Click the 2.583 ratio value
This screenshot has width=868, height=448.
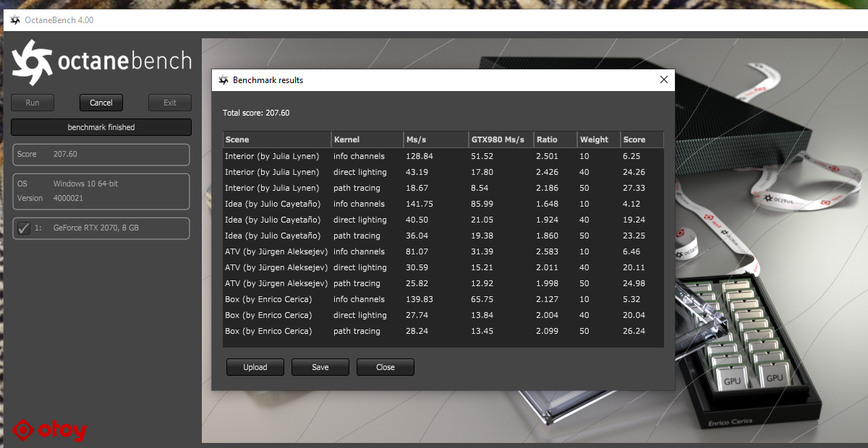point(547,251)
